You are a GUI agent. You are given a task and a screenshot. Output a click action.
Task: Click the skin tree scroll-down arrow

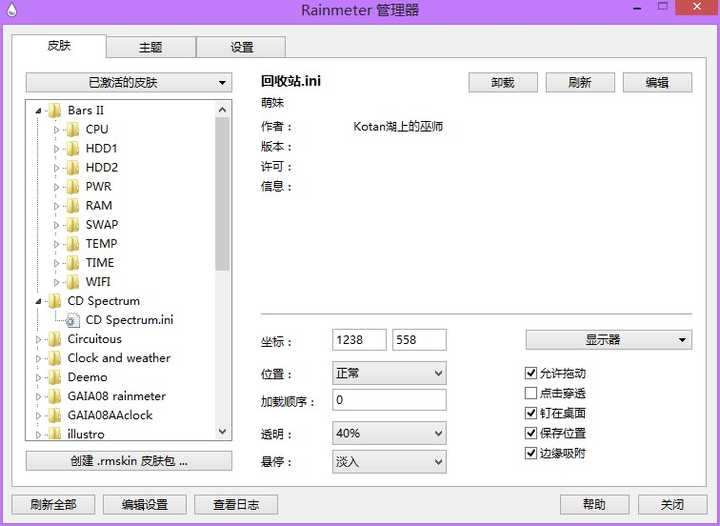222,431
